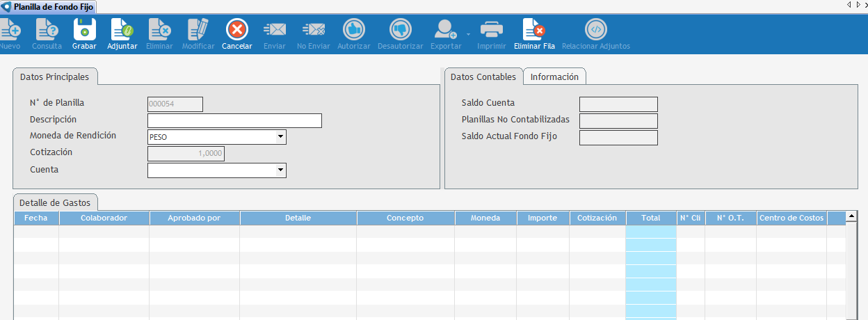This screenshot has width=868, height=320.
Task: Select the Datos Contables tab
Action: [483, 77]
